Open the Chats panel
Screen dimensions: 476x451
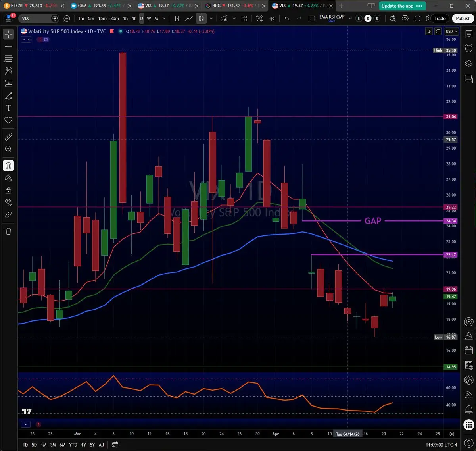(x=469, y=78)
